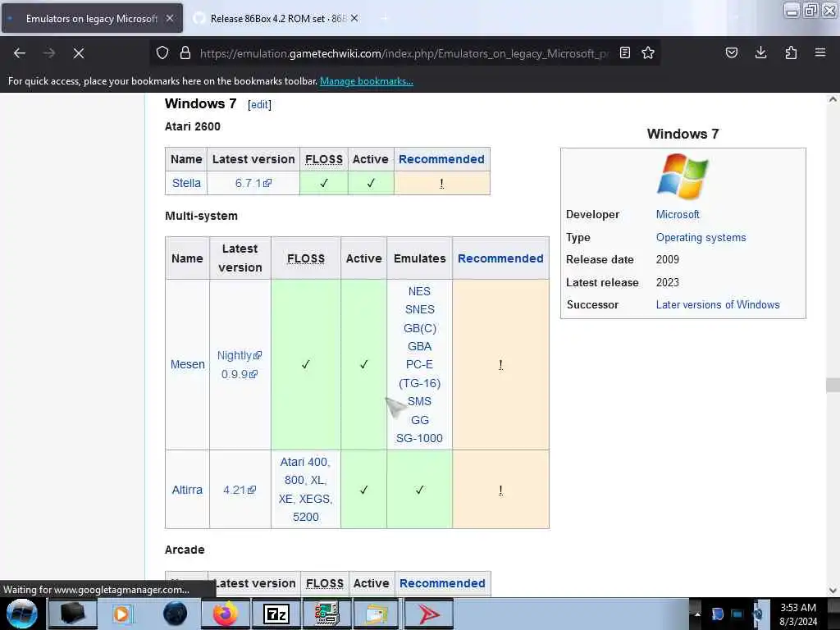Open the NES link in Emulates column
The width and height of the screenshot is (840, 630).
[419, 291]
